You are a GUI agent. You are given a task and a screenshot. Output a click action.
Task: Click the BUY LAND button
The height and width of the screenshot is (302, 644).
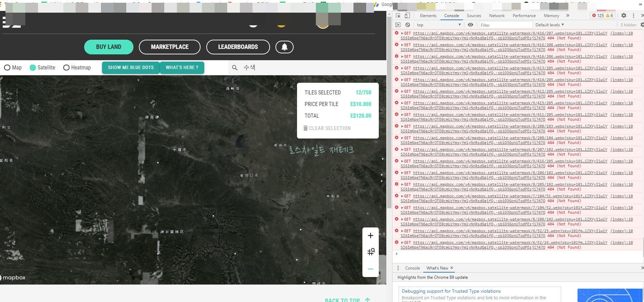[108, 47]
